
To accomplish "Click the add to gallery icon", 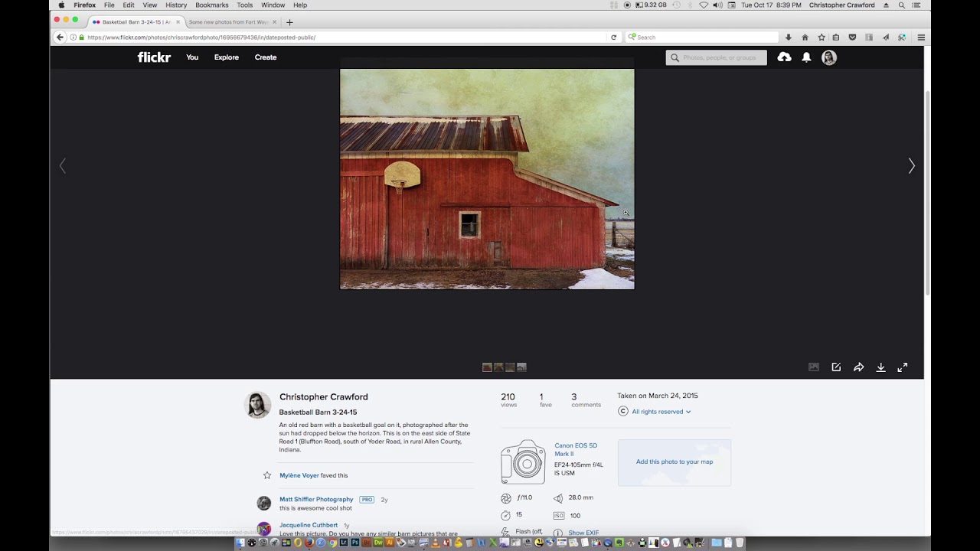I will pos(814,367).
